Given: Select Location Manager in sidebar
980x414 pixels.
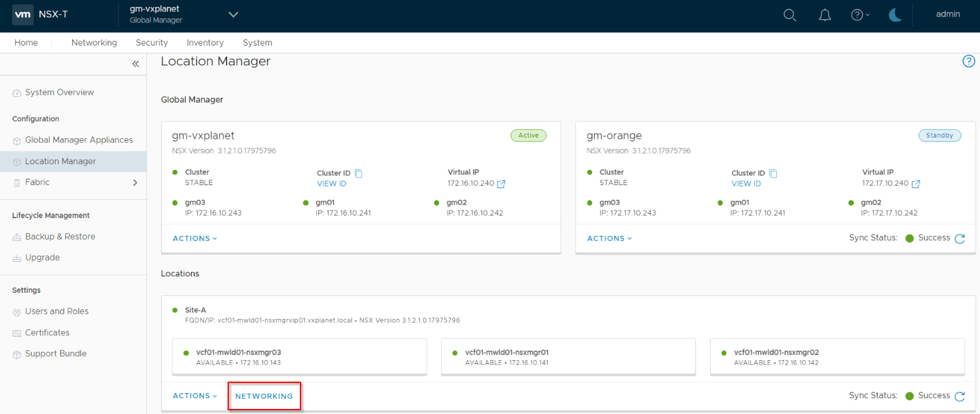Looking at the screenshot, I should (x=73, y=161).
